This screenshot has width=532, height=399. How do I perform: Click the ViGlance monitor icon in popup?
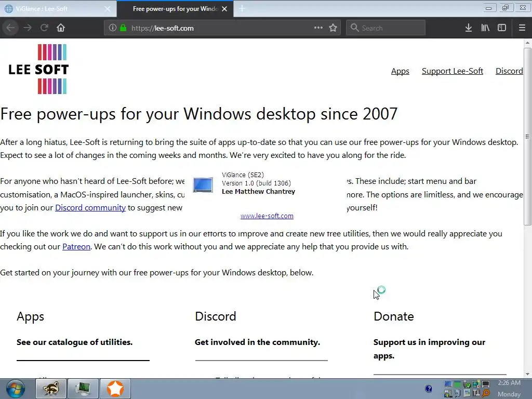(x=203, y=185)
